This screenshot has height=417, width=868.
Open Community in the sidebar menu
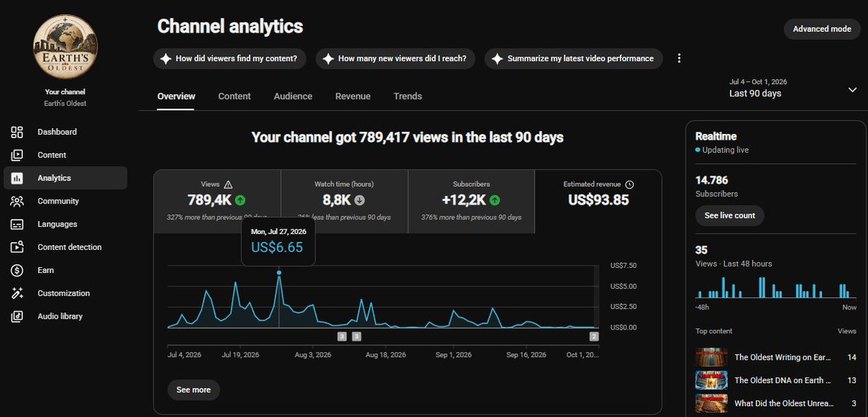[x=65, y=201]
